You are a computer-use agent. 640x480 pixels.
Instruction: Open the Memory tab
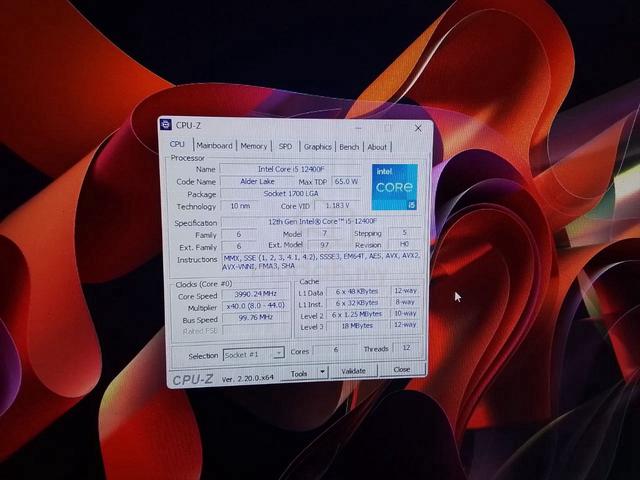253,146
